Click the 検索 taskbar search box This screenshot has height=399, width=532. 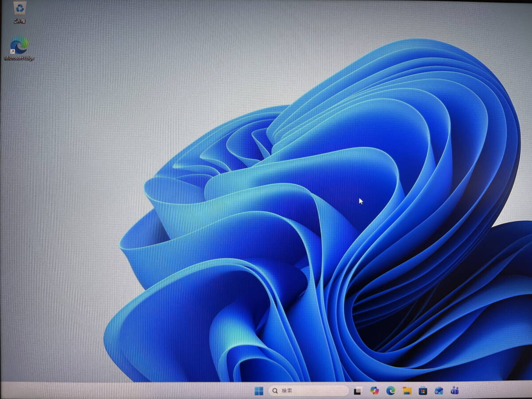point(309,391)
